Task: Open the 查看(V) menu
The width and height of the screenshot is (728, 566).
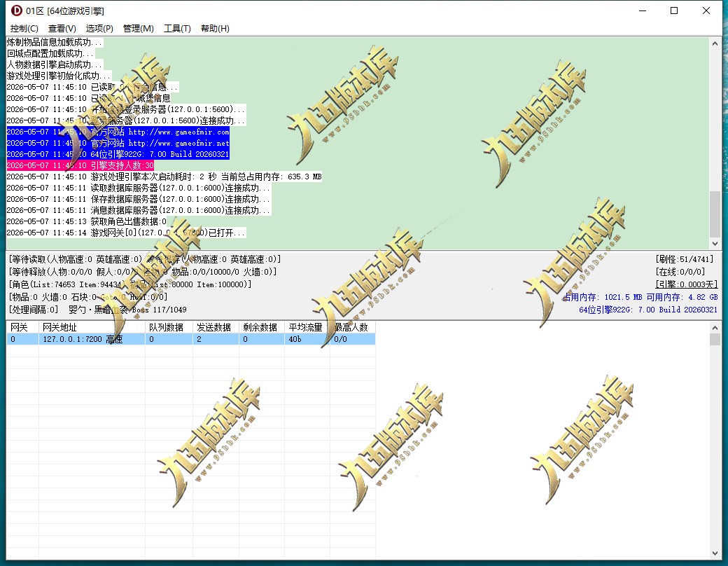Action: 62,28
